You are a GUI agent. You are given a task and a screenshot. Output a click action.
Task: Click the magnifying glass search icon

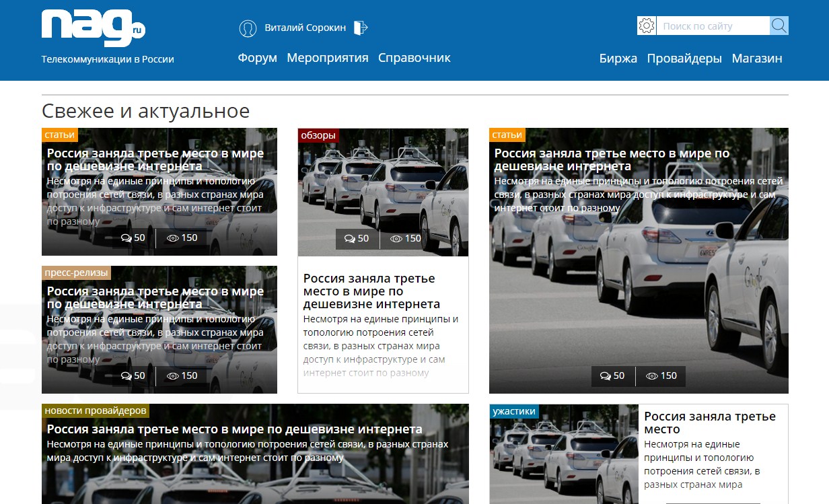coord(779,26)
